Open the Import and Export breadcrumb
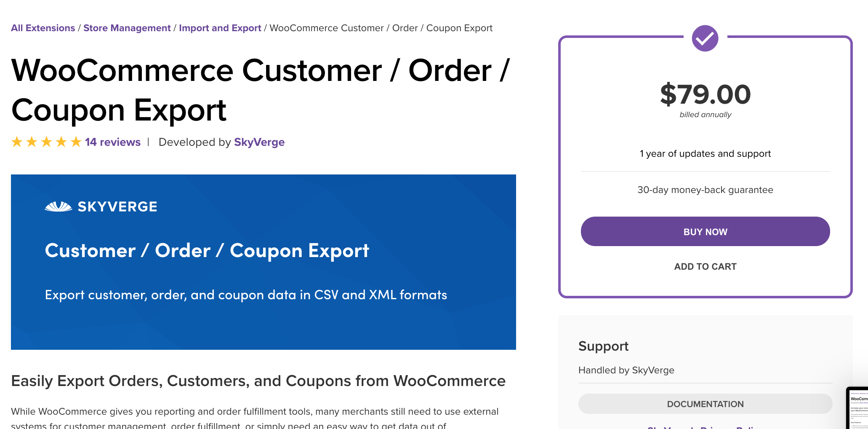 click(x=220, y=28)
